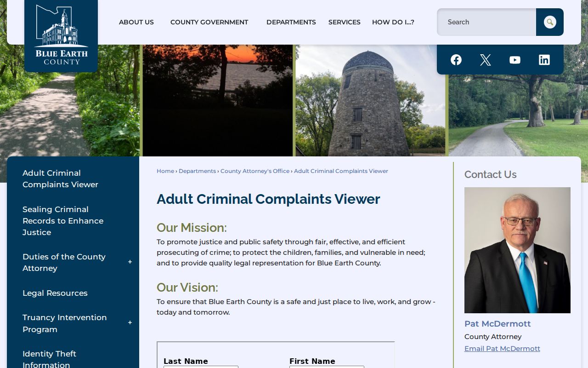Click the Blue Earth County logo
Image resolution: width=588 pixels, height=368 pixels.
click(61, 35)
